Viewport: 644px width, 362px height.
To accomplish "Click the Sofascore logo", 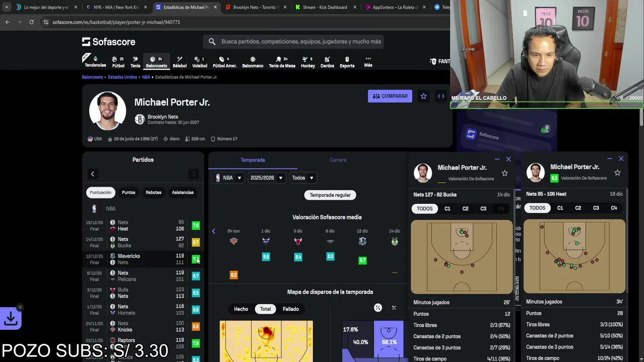I will point(109,42).
